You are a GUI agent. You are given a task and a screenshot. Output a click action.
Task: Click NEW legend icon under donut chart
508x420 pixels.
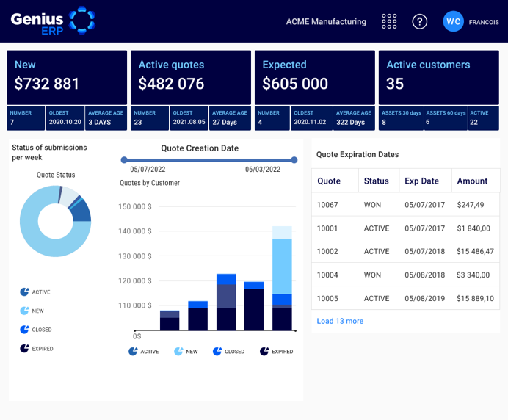point(24,311)
